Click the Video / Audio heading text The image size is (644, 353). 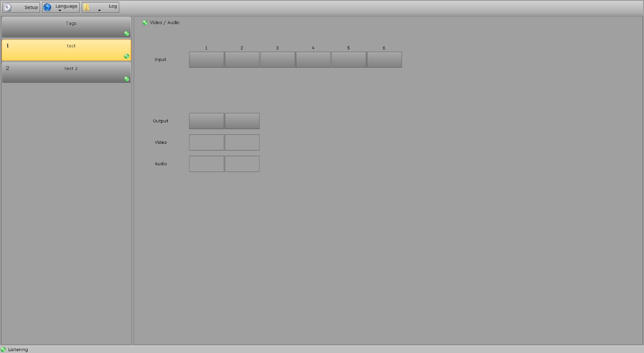(165, 22)
